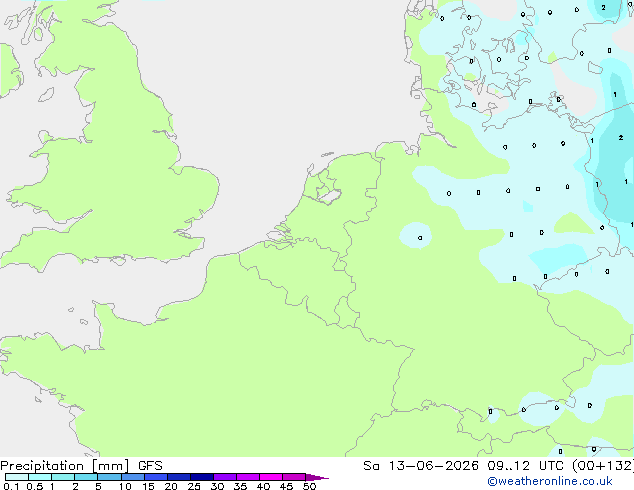Click the "10" legend scale number

point(125,486)
